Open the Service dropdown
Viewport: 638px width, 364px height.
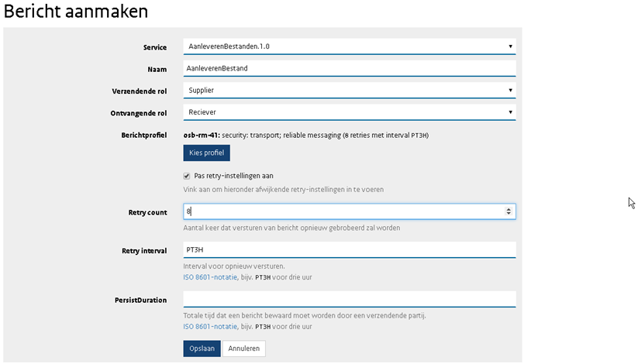click(350, 46)
